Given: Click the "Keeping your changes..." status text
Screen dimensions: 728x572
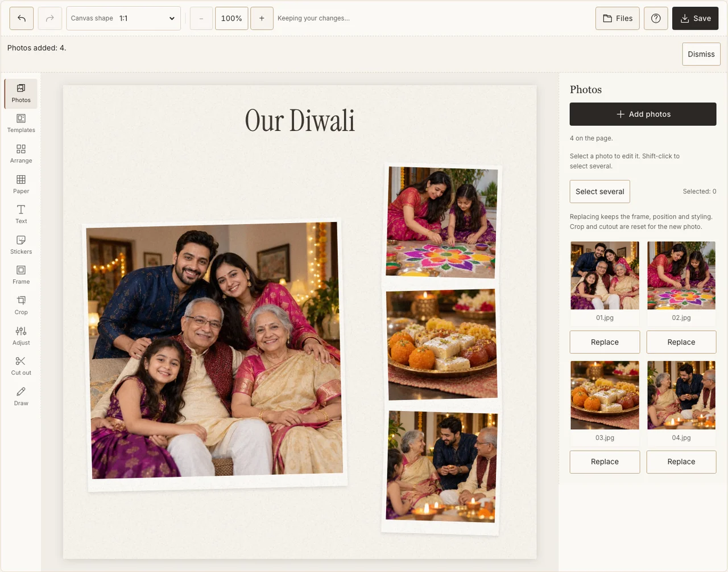Looking at the screenshot, I should [x=314, y=18].
